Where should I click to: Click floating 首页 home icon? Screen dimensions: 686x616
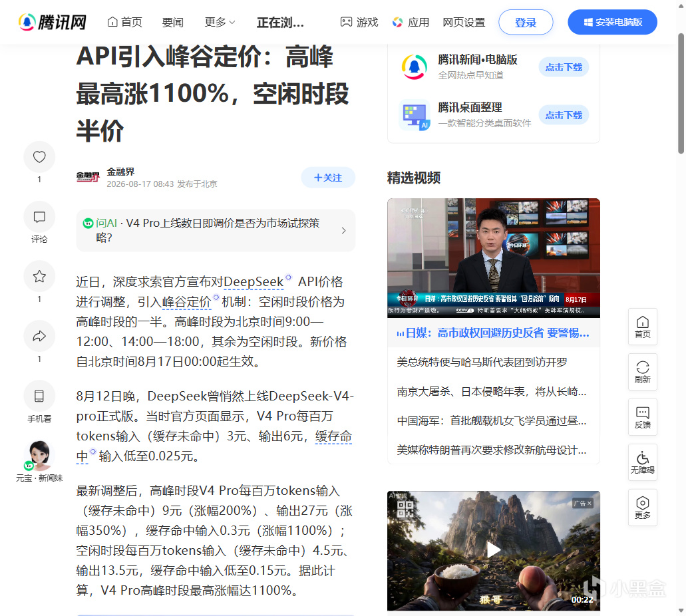coord(642,327)
